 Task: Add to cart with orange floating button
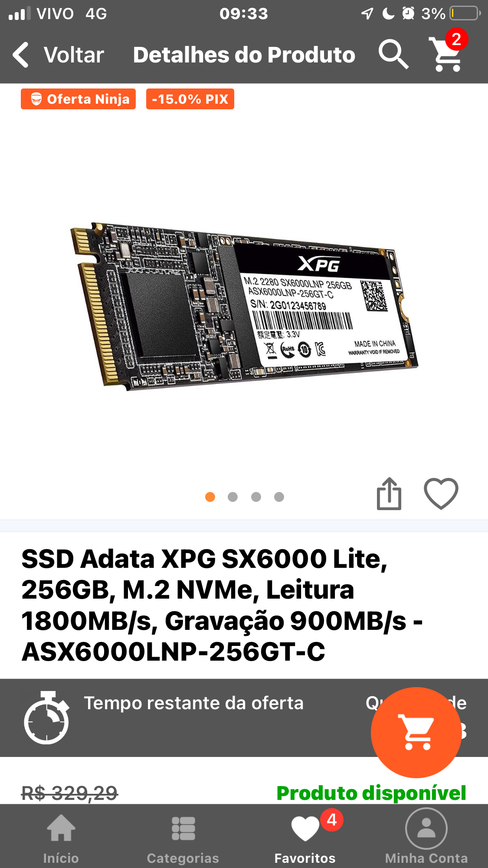coord(416,732)
